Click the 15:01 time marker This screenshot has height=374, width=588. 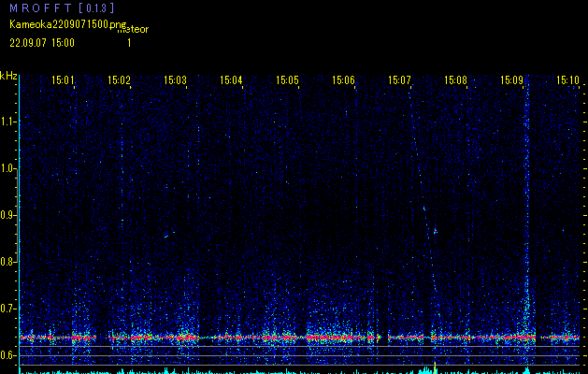point(63,79)
